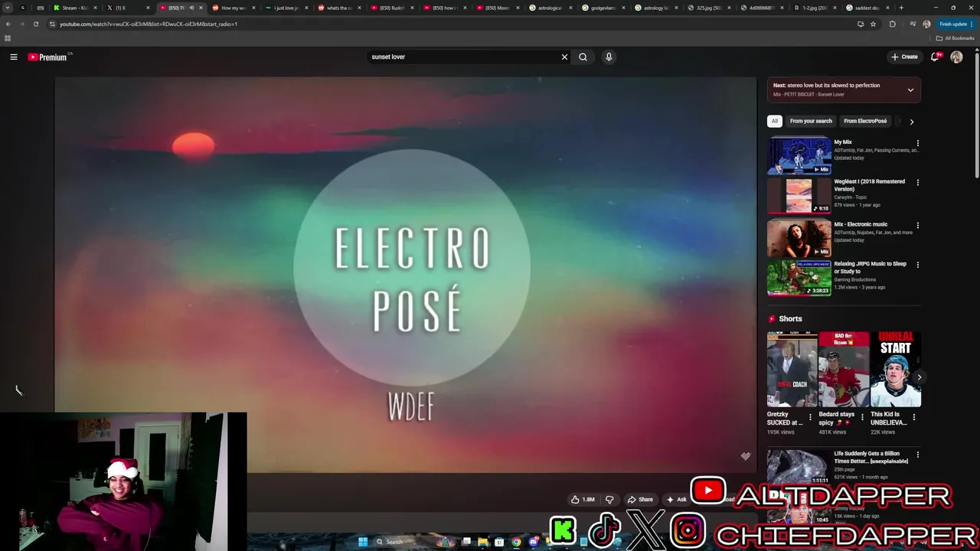Select the 'From ElectroPosé' chip
This screenshot has width=980, height=551.
tap(865, 121)
